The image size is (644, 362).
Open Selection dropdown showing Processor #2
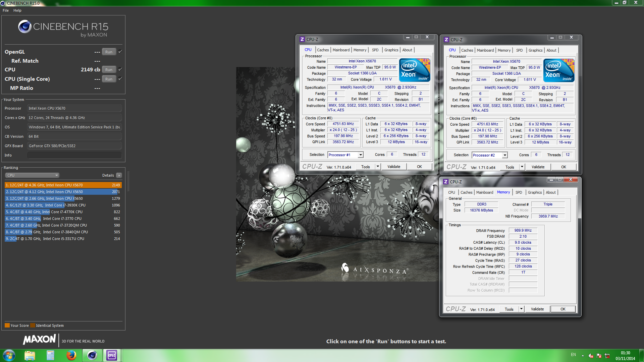click(490, 155)
